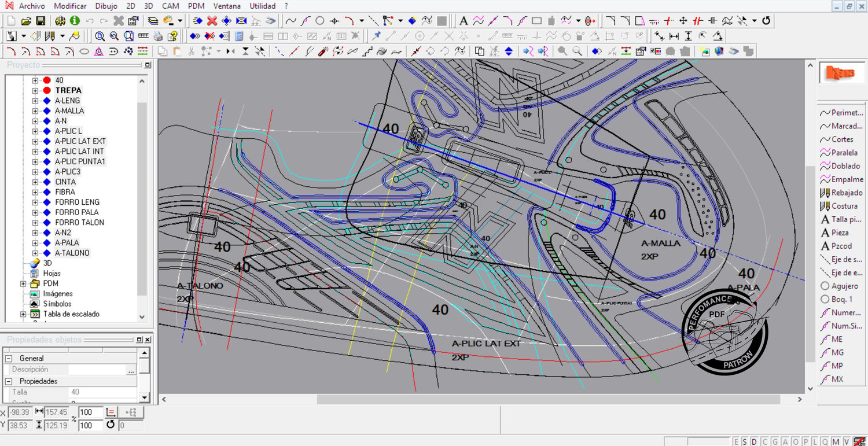Click the horizontal dimension measure icon

tap(674, 36)
